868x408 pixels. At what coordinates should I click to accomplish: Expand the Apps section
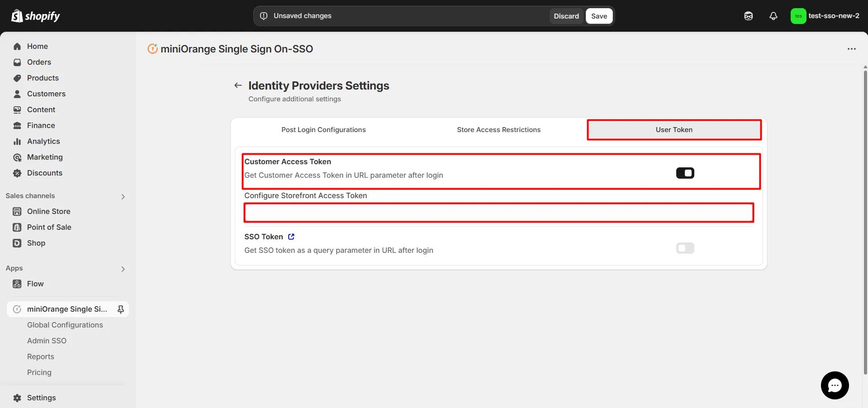pyautogui.click(x=123, y=269)
